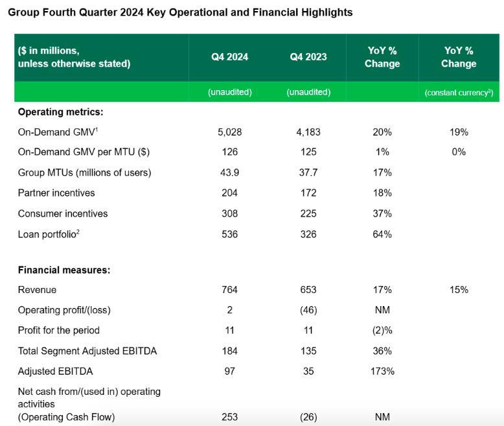Image resolution: width=504 pixels, height=426 pixels.
Task: Click the constant currency footnote label
Action: tap(459, 92)
